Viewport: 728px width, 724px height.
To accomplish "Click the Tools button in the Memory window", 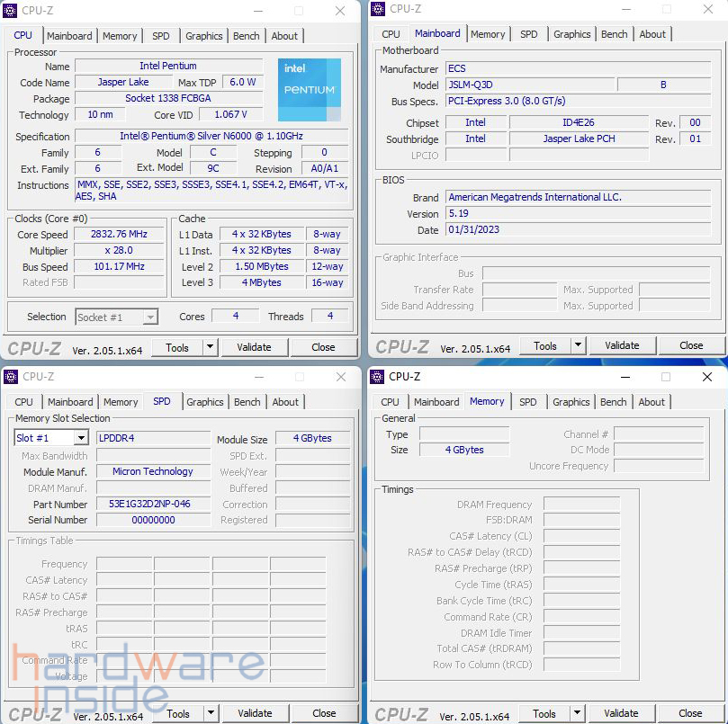I will 544,713.
